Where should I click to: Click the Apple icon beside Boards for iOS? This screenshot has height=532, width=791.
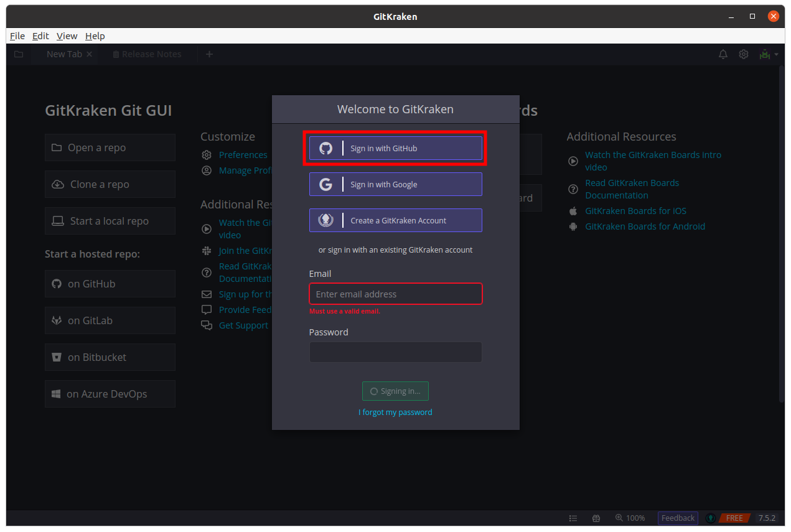[x=573, y=211]
